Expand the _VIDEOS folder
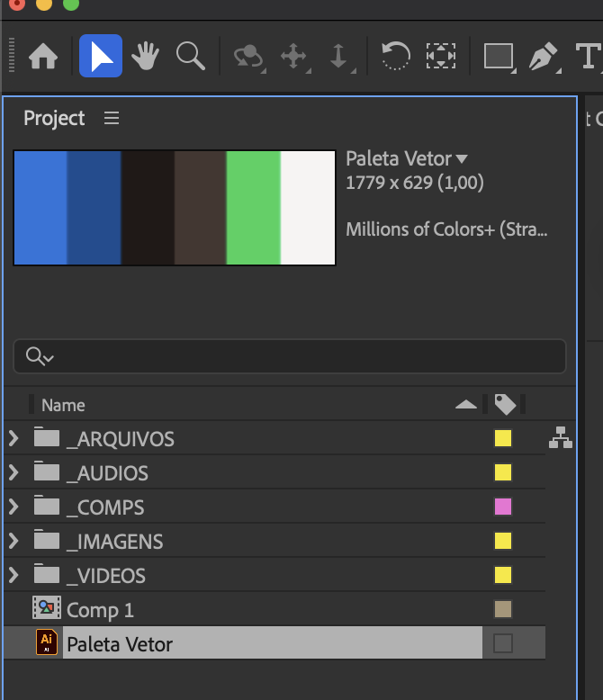Screen dimensions: 603x700 point(13,575)
